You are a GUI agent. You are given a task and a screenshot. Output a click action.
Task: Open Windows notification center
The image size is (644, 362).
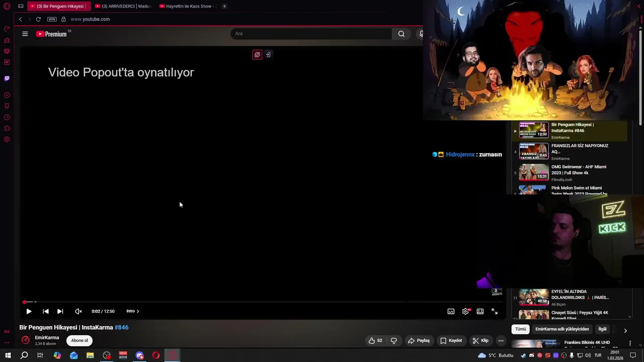point(633,355)
